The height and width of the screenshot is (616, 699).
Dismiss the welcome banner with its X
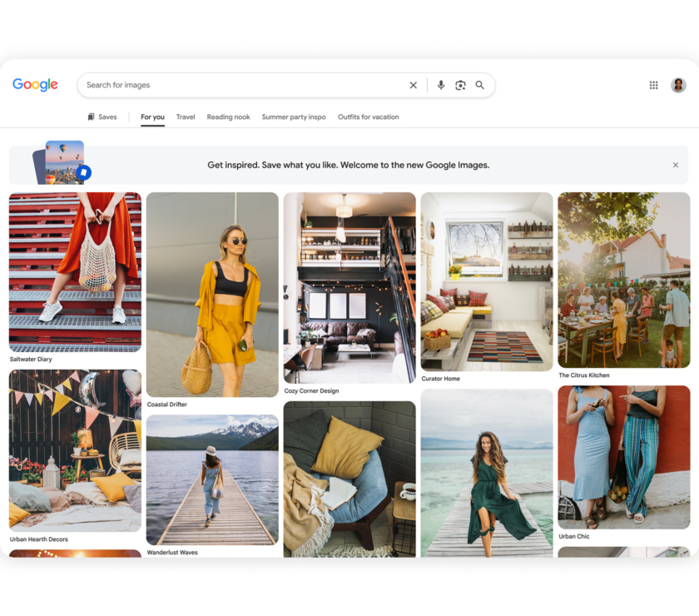pos(676,165)
